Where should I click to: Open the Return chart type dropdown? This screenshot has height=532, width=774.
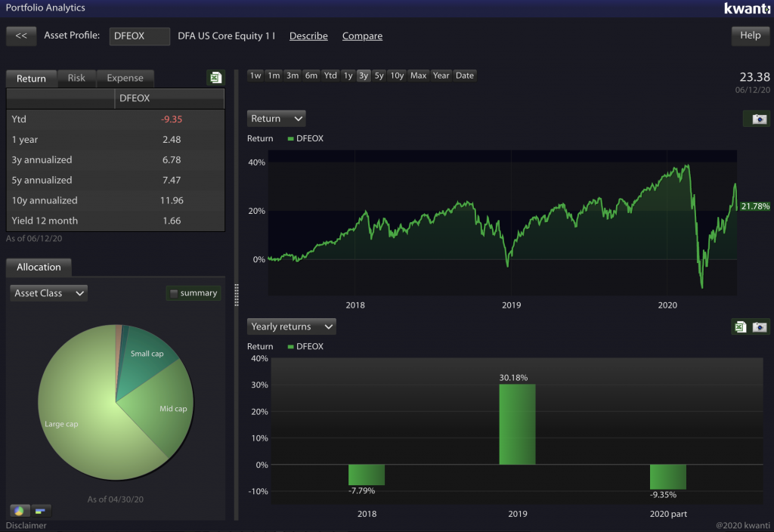[276, 119]
